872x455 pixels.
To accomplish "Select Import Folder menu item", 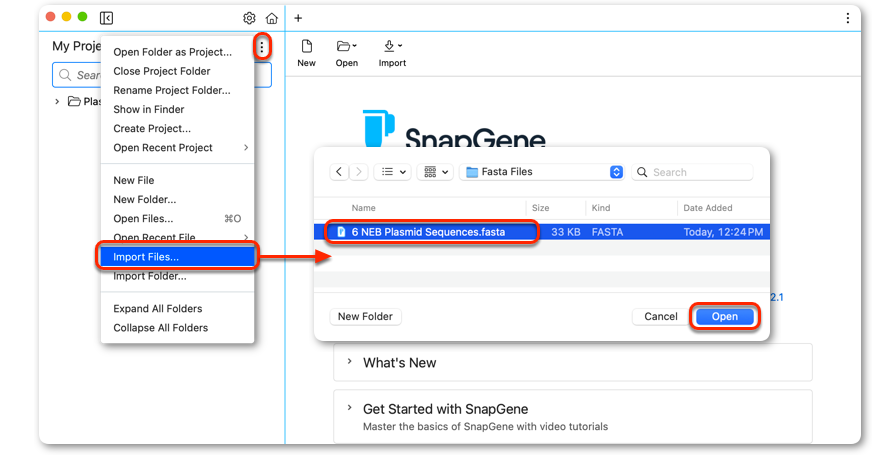I will pyautogui.click(x=177, y=276).
